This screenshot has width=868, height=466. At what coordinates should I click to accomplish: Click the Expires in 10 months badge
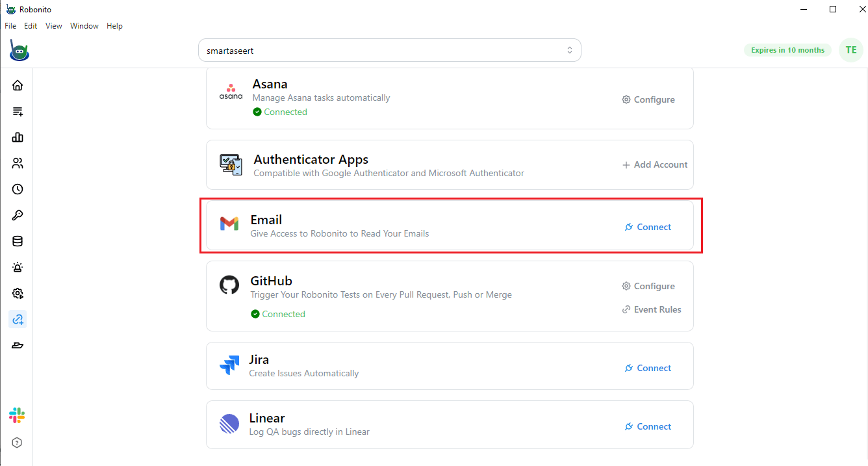tap(787, 50)
